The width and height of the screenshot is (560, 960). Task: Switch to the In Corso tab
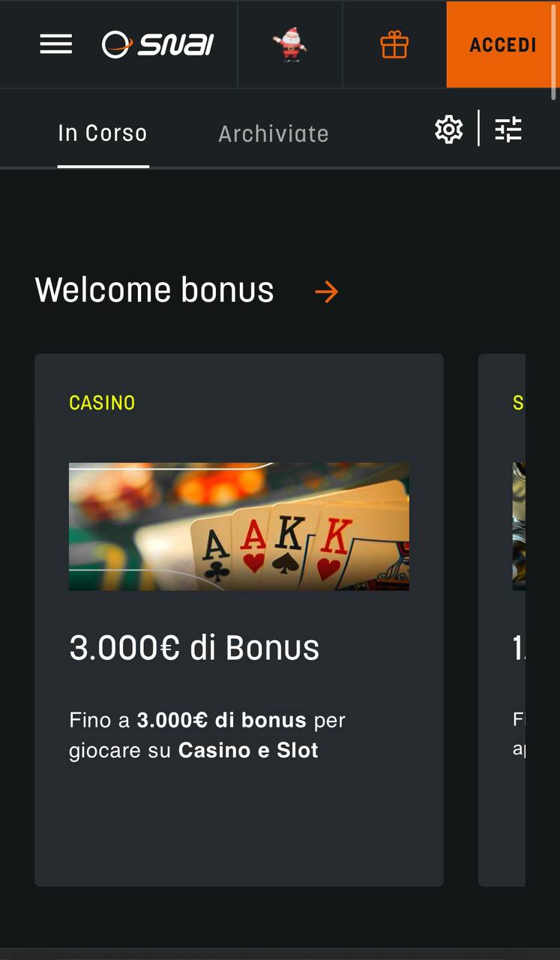(x=103, y=133)
